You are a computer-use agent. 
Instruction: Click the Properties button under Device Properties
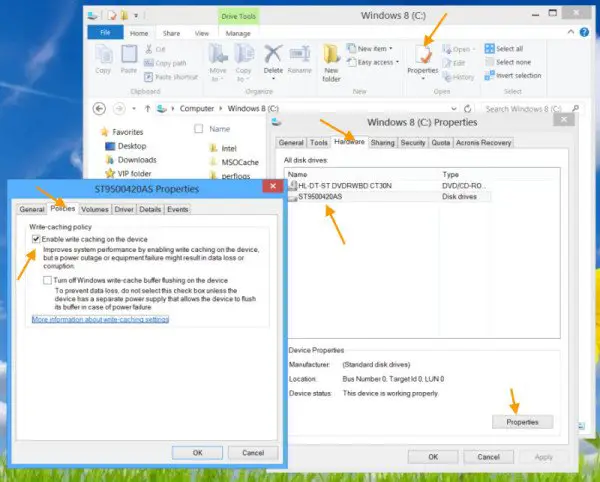coord(522,422)
